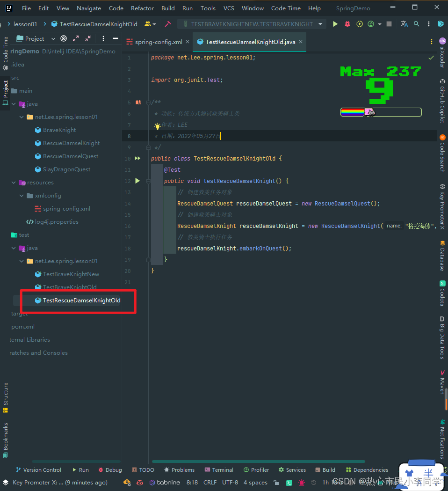Open the Terminal tool window

point(219,470)
